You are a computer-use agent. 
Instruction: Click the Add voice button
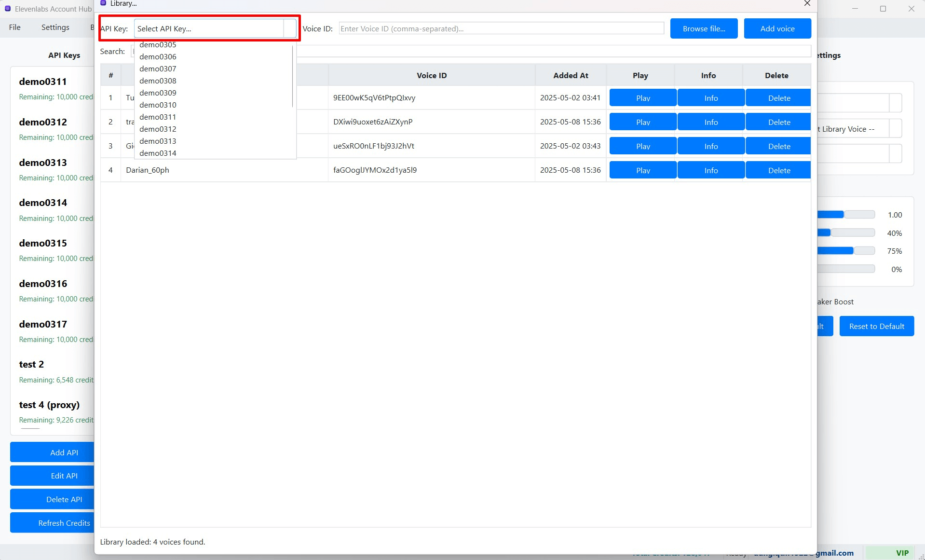(777, 28)
